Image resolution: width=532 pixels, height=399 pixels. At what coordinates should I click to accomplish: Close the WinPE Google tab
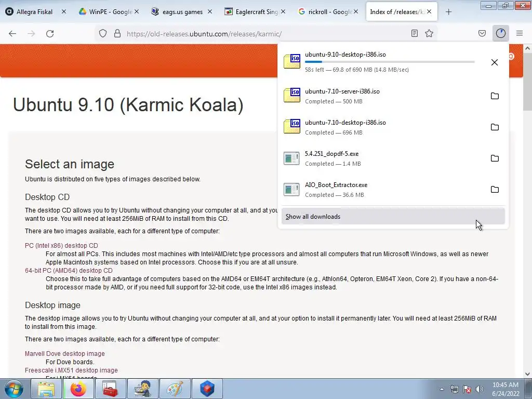[137, 11]
